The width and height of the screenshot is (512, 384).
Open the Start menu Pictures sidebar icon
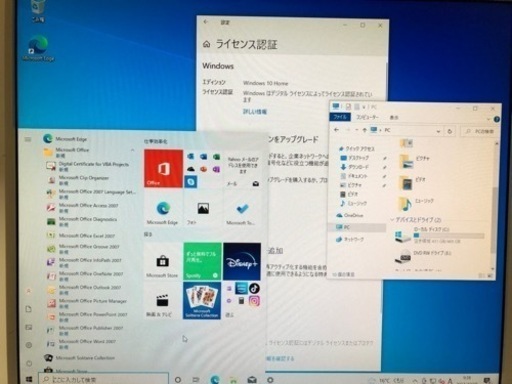29,327
